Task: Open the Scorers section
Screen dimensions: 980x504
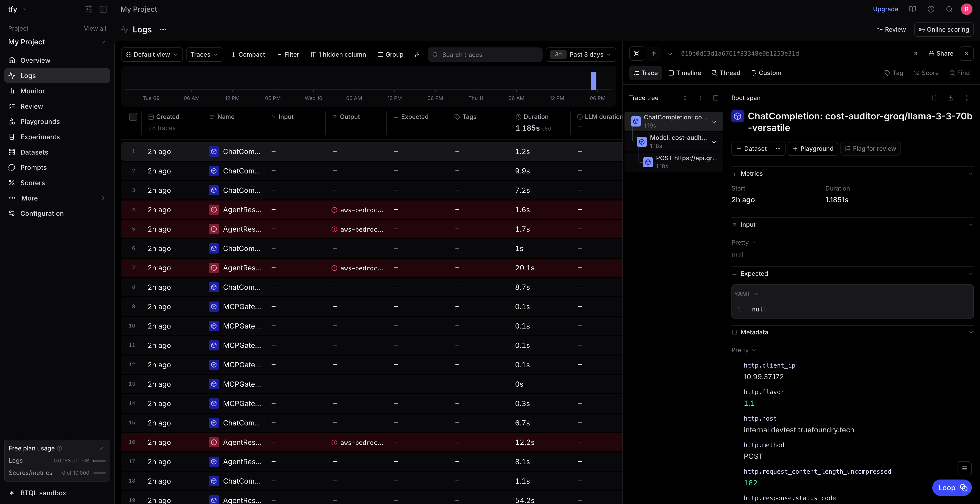Action: click(33, 183)
